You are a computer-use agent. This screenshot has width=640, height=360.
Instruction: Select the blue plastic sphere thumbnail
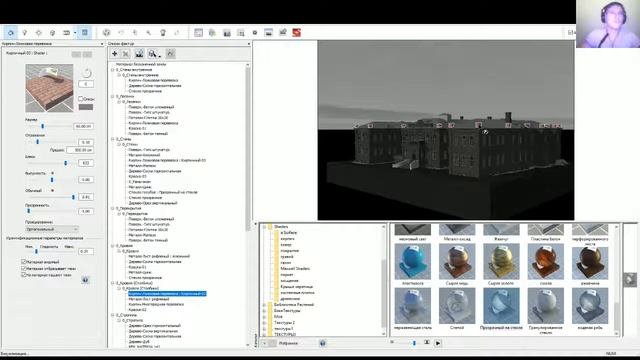(413, 262)
